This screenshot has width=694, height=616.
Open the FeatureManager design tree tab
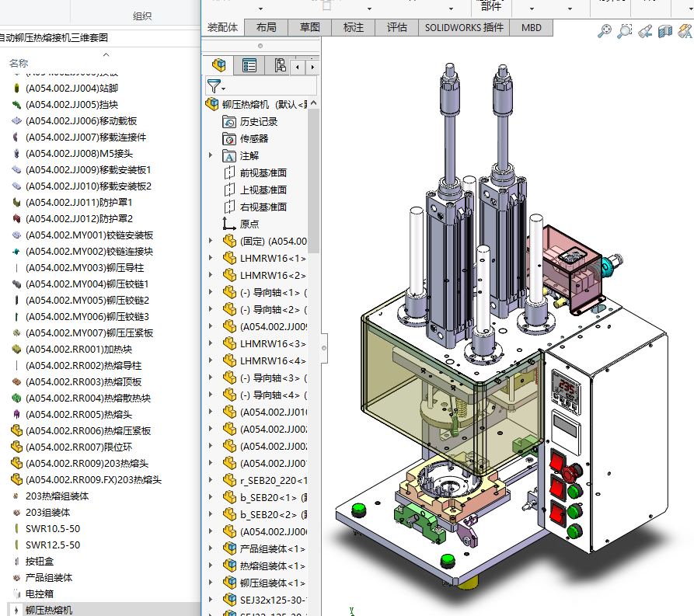click(x=220, y=66)
